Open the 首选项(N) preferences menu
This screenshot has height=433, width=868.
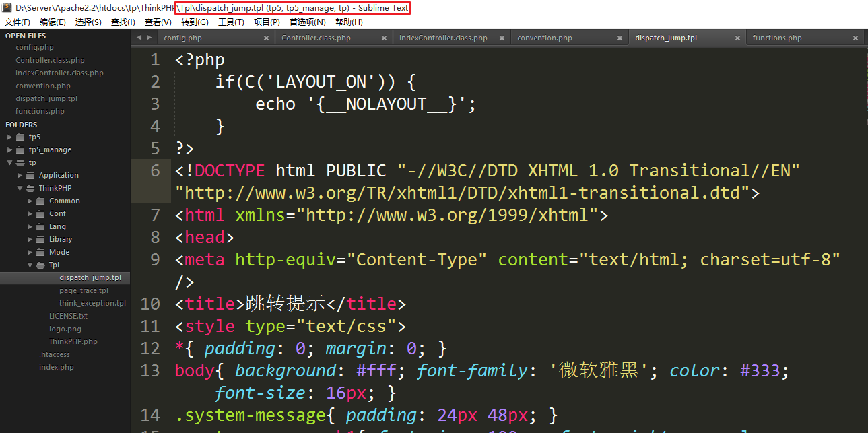307,22
